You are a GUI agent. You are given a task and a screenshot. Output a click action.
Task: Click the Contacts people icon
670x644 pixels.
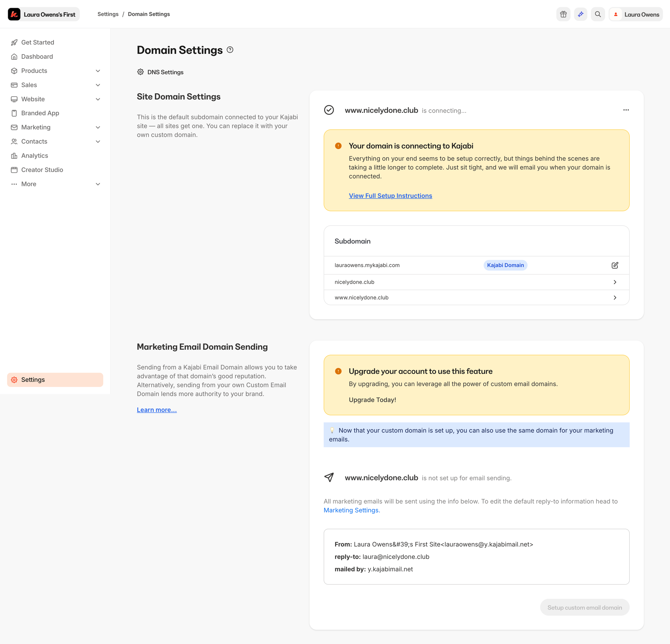coord(14,142)
